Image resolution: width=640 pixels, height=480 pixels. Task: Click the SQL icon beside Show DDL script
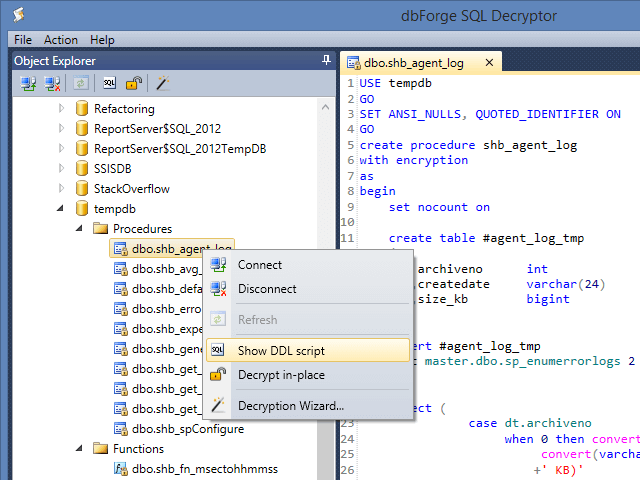[218, 350]
